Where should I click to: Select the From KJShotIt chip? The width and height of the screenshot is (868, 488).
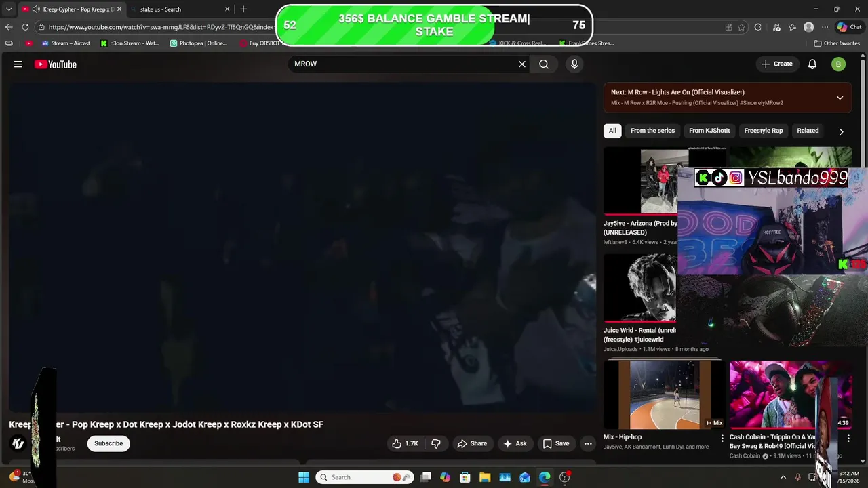pos(709,131)
